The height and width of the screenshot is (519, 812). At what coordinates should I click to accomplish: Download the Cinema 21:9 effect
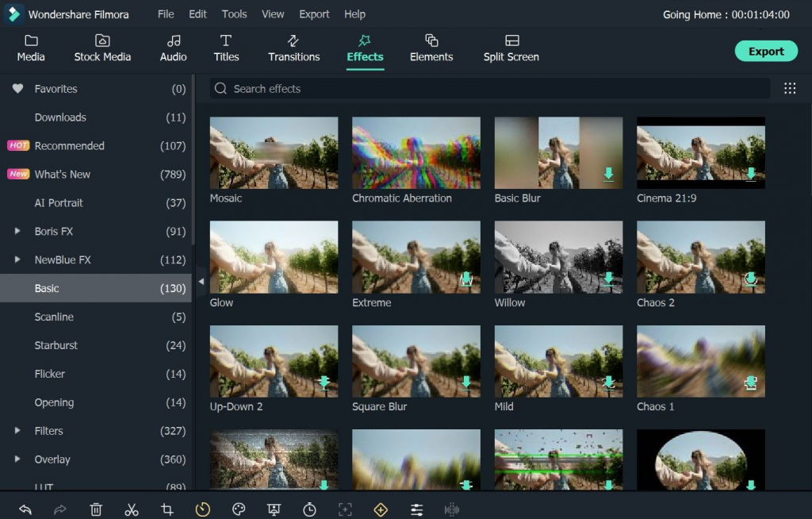(x=751, y=175)
